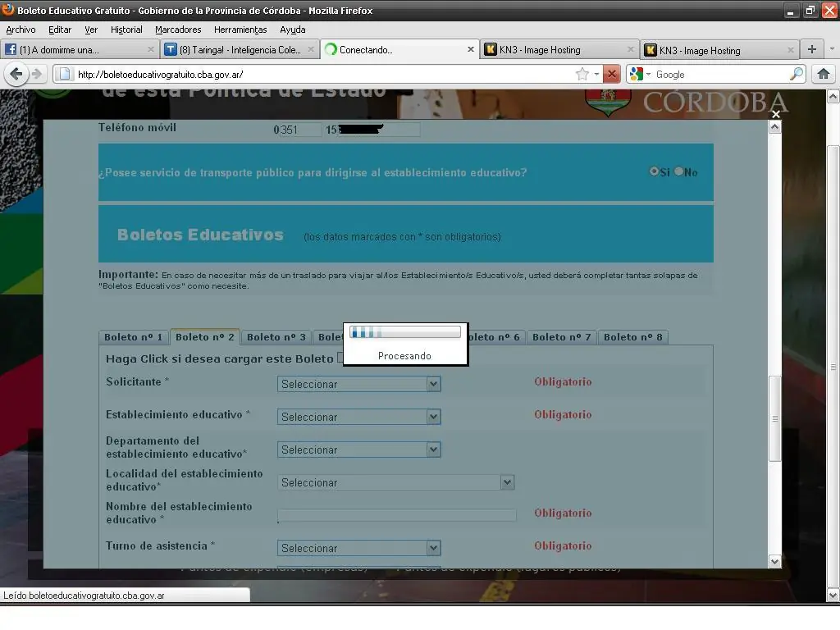Switch to Boleto nº 8 tab
This screenshot has height=630, width=840.
coord(632,337)
